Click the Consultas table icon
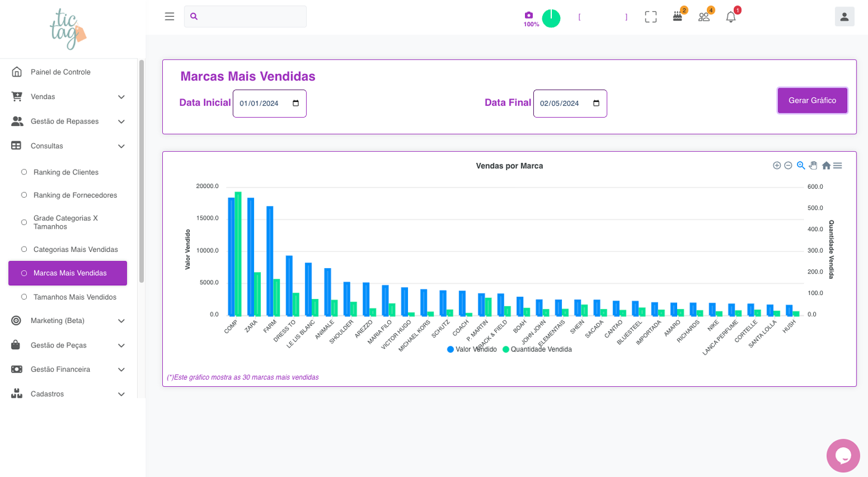The width and height of the screenshot is (868, 477). coord(17,146)
